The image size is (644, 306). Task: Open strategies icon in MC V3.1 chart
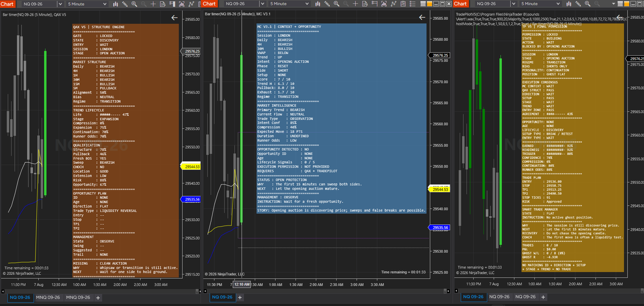click(393, 4)
